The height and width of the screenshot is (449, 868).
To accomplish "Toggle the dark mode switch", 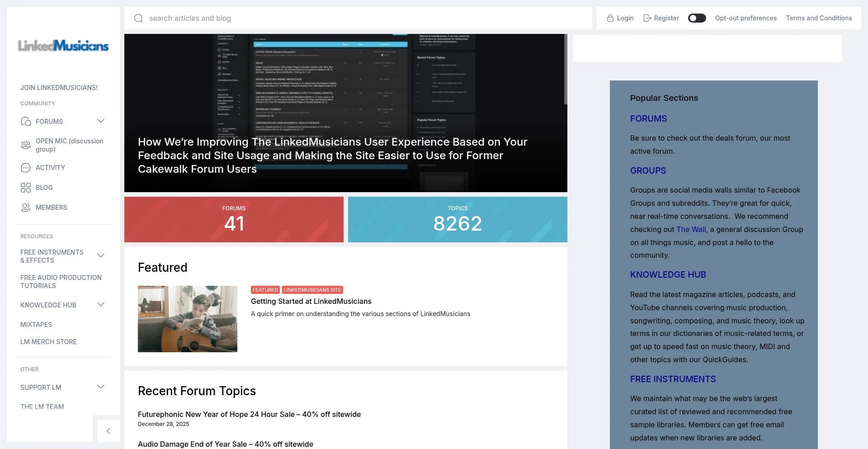I will pos(697,18).
